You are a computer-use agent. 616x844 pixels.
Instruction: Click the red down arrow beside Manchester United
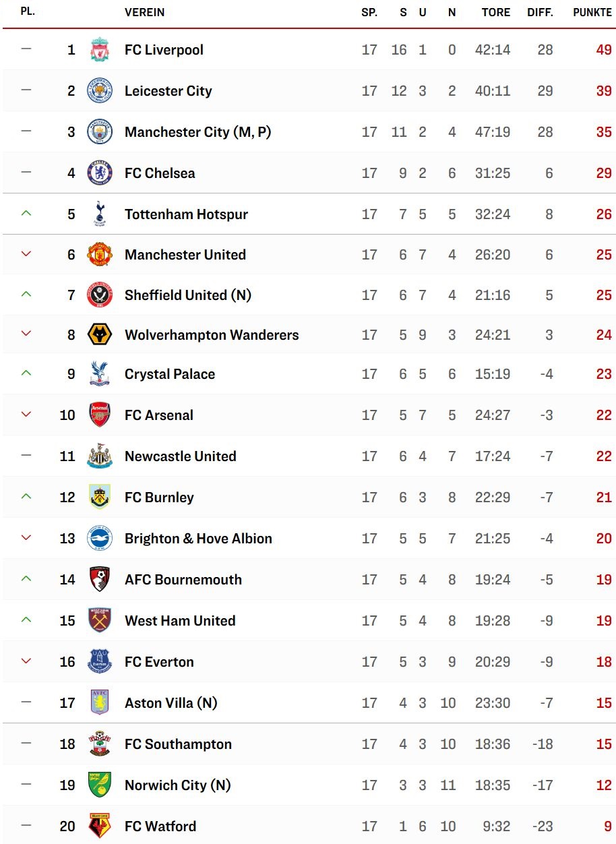point(26,254)
